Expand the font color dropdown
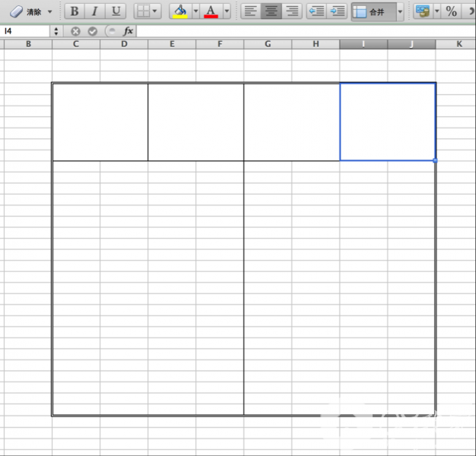 click(227, 12)
